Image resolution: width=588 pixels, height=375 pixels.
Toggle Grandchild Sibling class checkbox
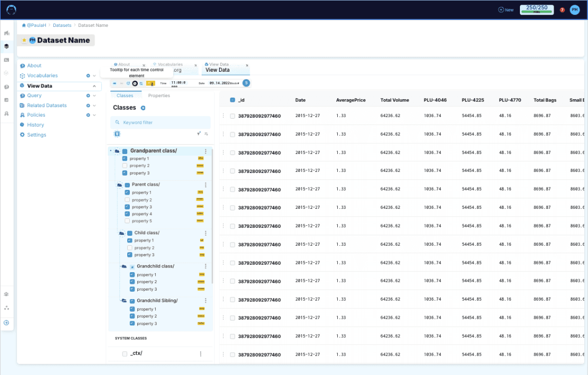pyautogui.click(x=132, y=301)
